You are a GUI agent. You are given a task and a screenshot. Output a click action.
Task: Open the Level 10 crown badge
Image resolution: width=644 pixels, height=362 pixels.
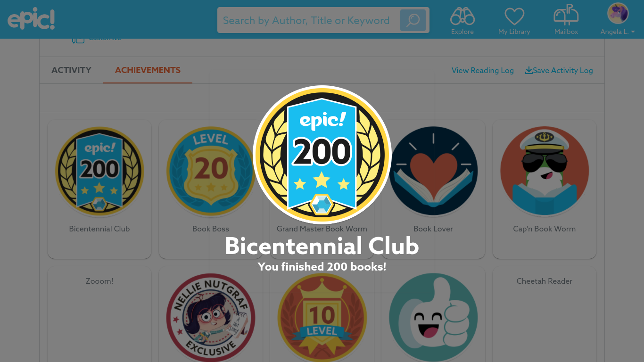pos(322,318)
